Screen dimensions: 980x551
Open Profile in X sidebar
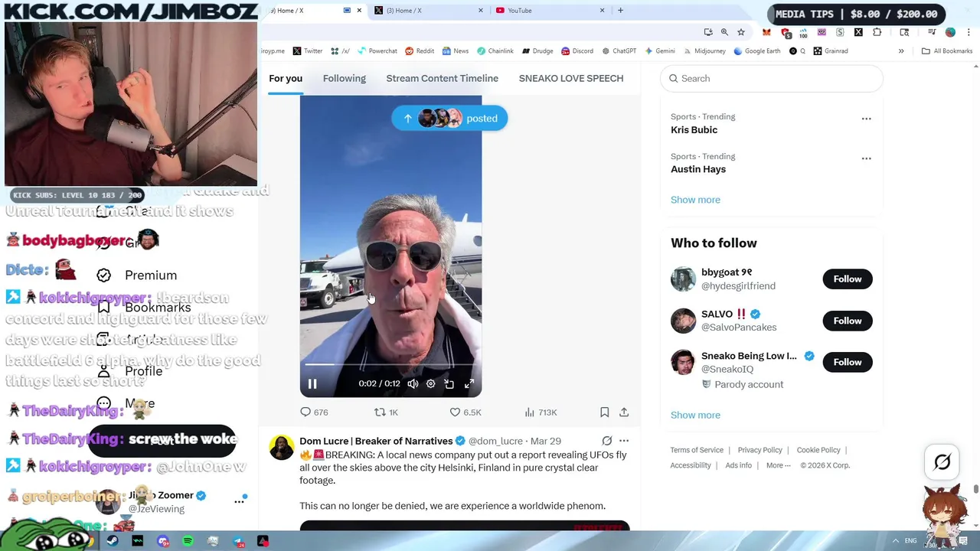[132, 371]
